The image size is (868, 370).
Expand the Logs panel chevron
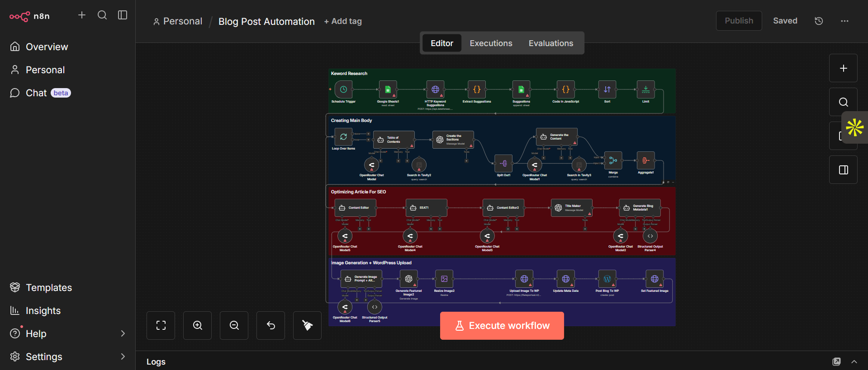(854, 361)
